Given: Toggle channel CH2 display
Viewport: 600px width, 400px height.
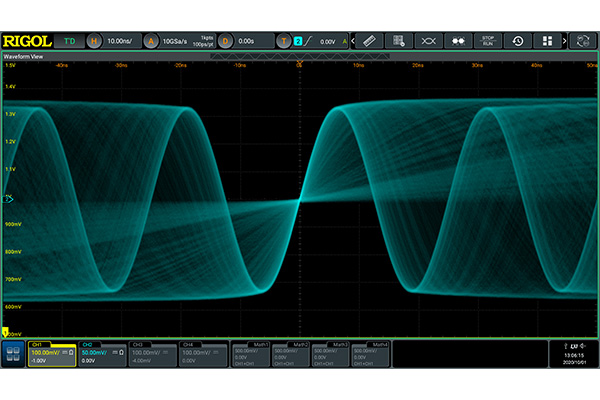Looking at the screenshot, I should (102, 353).
